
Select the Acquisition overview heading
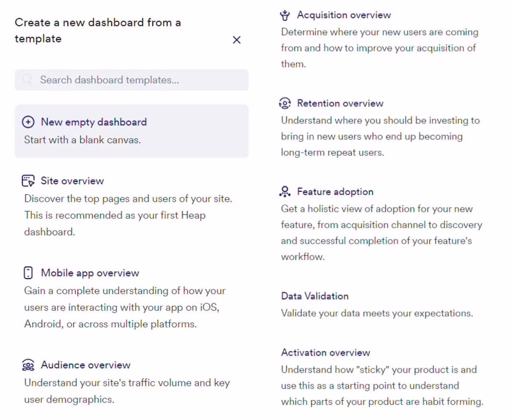(344, 15)
